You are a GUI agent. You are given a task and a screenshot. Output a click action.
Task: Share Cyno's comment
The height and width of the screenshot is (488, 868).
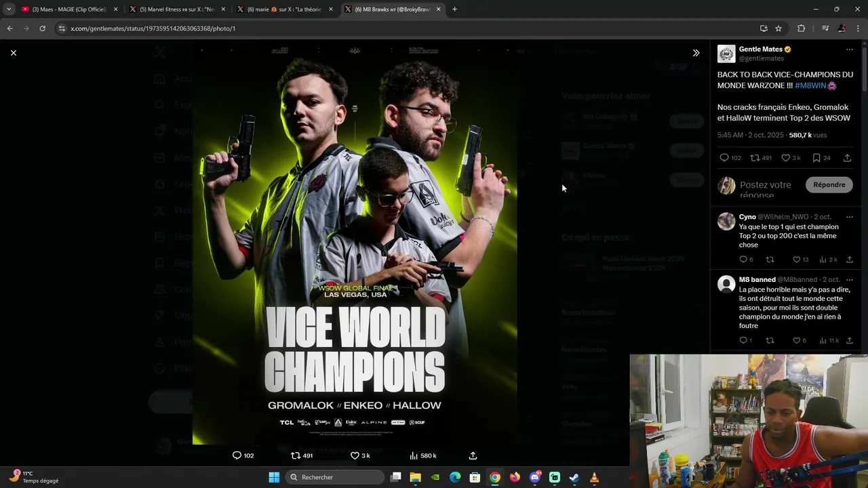pyautogui.click(x=849, y=260)
